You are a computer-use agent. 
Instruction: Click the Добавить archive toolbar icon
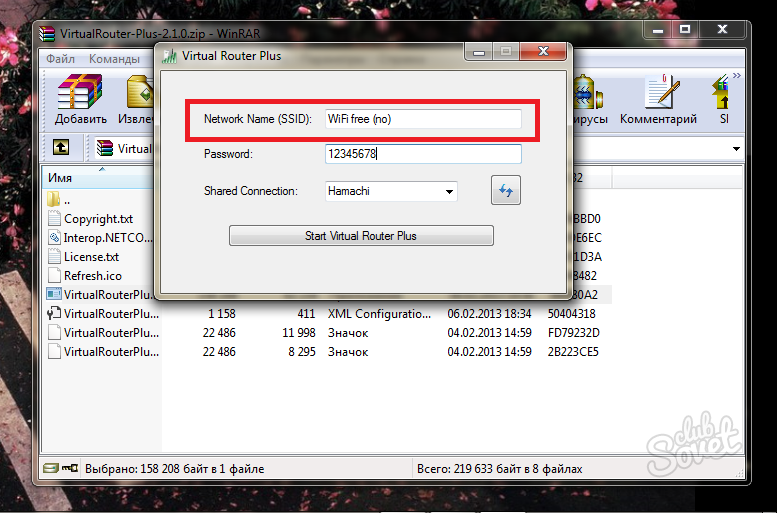click(81, 99)
